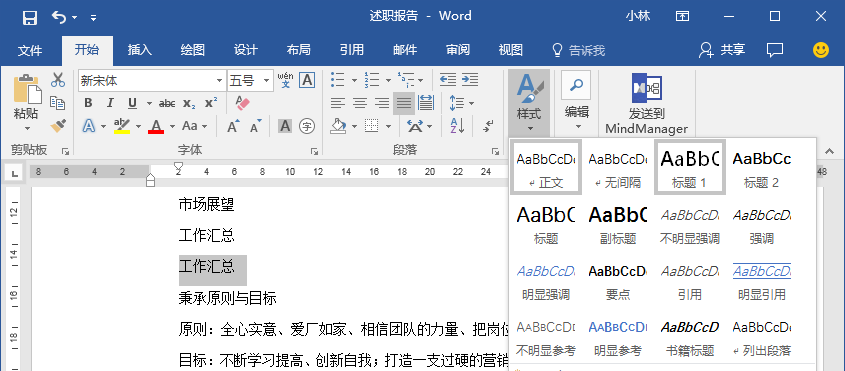Toggle strikethrough abc formatting

click(x=168, y=103)
